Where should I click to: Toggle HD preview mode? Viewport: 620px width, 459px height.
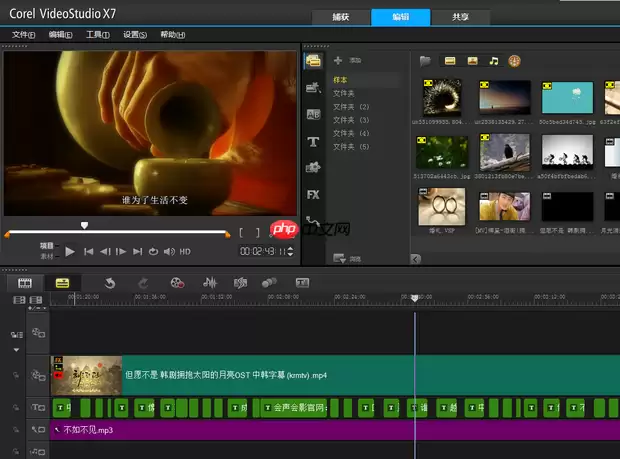point(185,252)
